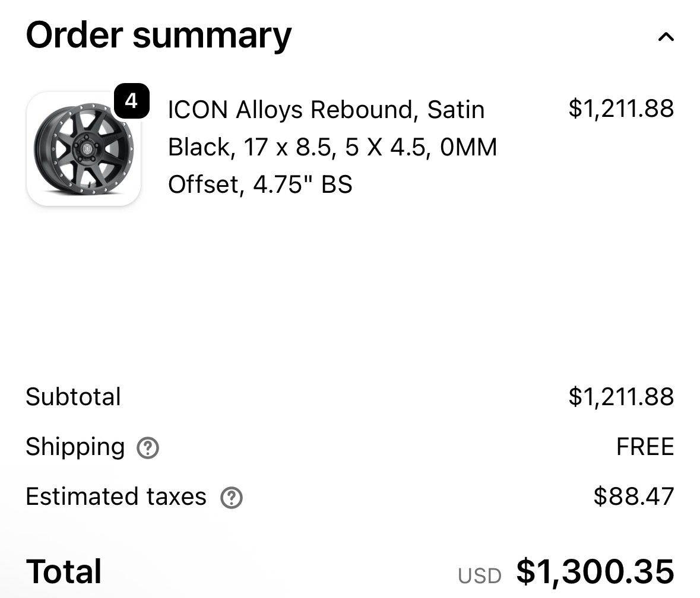Viewport: 700px width, 598px height.
Task: Click the USD currency indicator
Action: 479,575
